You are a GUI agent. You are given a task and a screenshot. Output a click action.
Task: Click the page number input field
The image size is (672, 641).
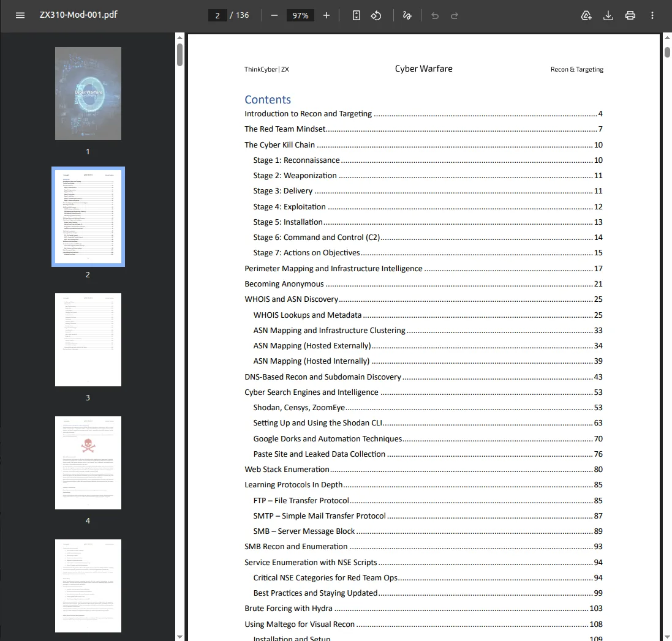point(217,15)
